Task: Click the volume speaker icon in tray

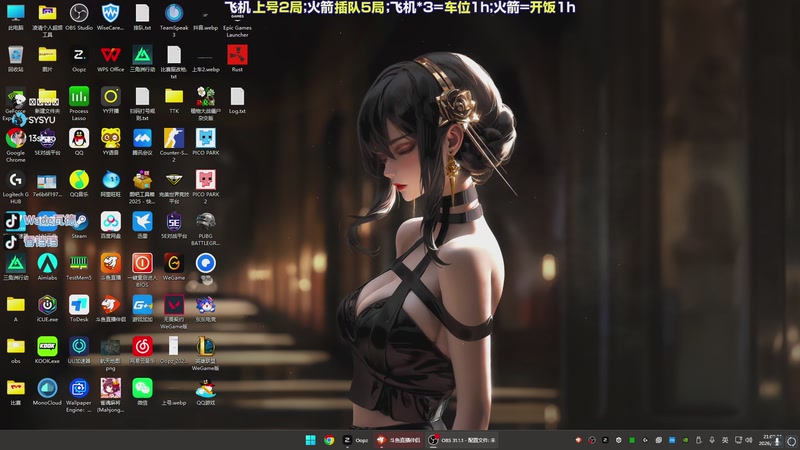Action: point(749,440)
